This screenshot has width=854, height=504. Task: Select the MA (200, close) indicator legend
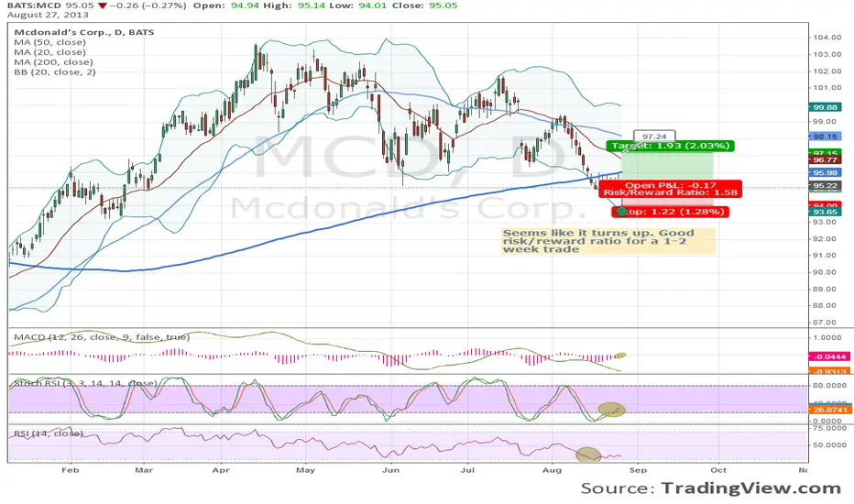53,62
